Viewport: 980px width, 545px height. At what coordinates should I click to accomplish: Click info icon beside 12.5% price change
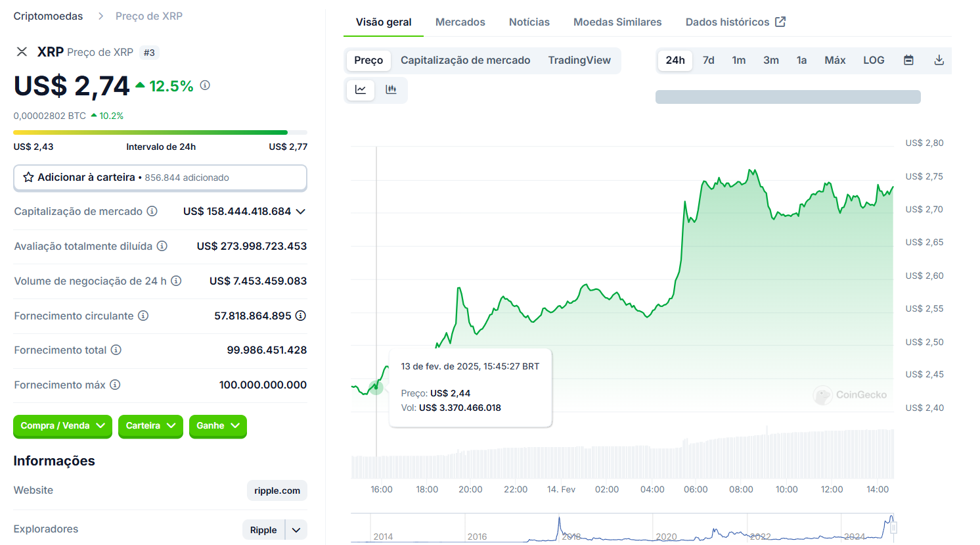[x=205, y=85]
